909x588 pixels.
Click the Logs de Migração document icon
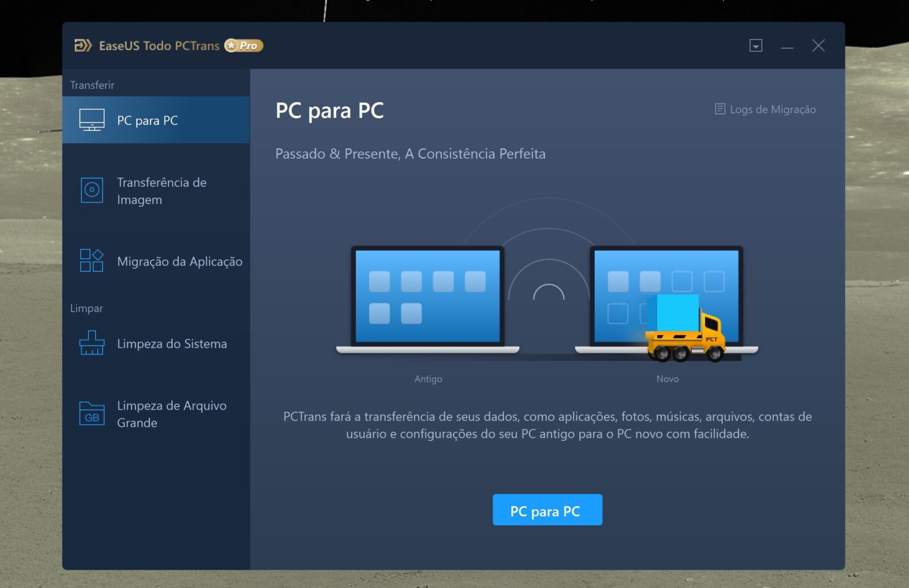[x=720, y=109]
